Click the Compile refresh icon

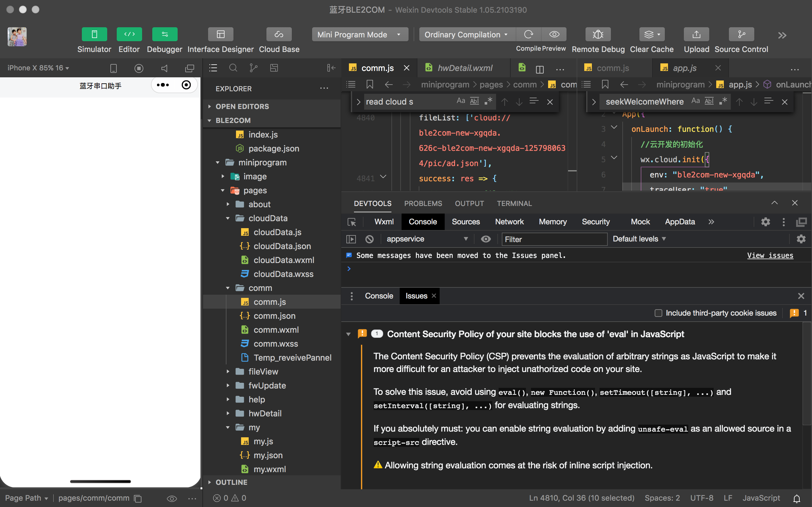point(528,34)
